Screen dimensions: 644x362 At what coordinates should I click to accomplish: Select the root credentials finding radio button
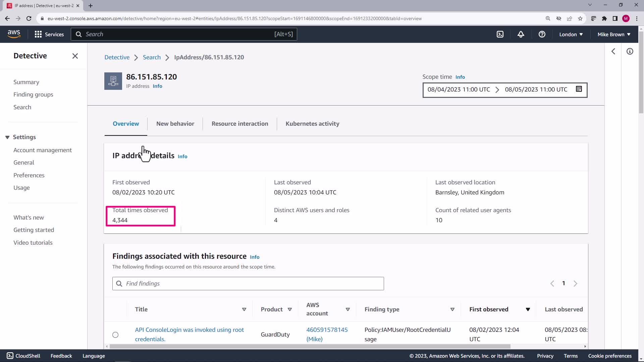[115, 335]
